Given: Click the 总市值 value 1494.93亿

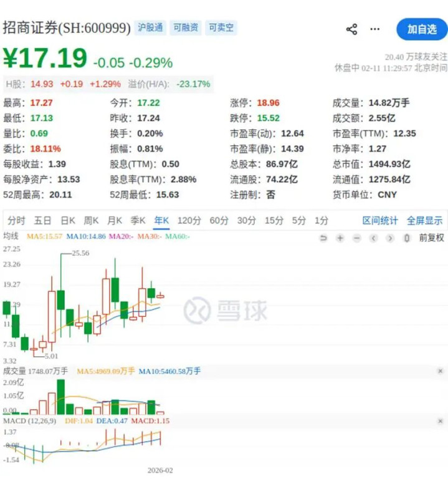Looking at the screenshot, I should (x=389, y=164).
